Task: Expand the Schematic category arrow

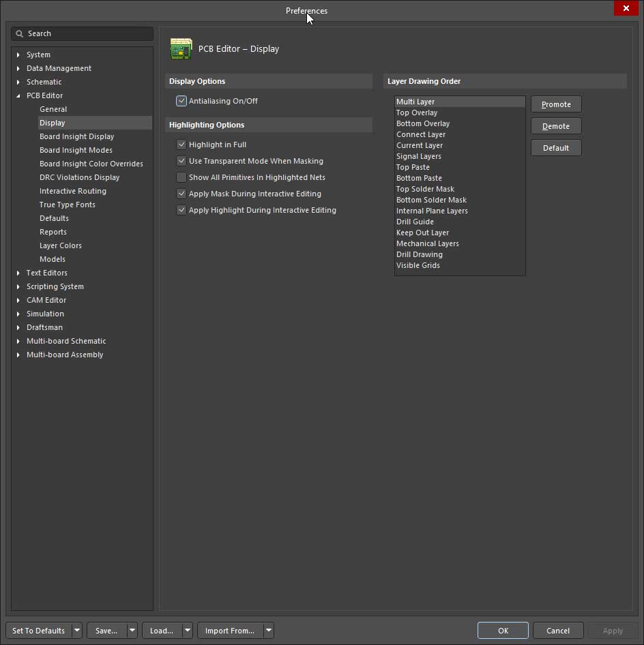Action: [18, 82]
